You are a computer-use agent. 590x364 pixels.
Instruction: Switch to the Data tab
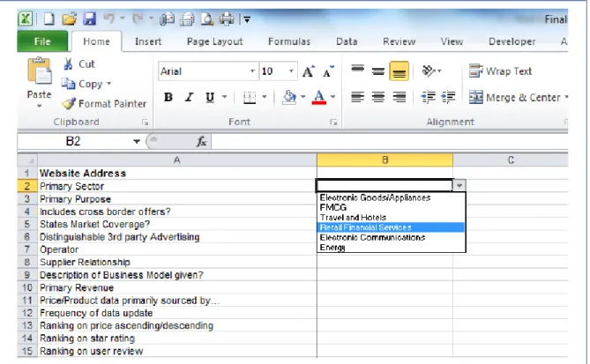tap(347, 41)
